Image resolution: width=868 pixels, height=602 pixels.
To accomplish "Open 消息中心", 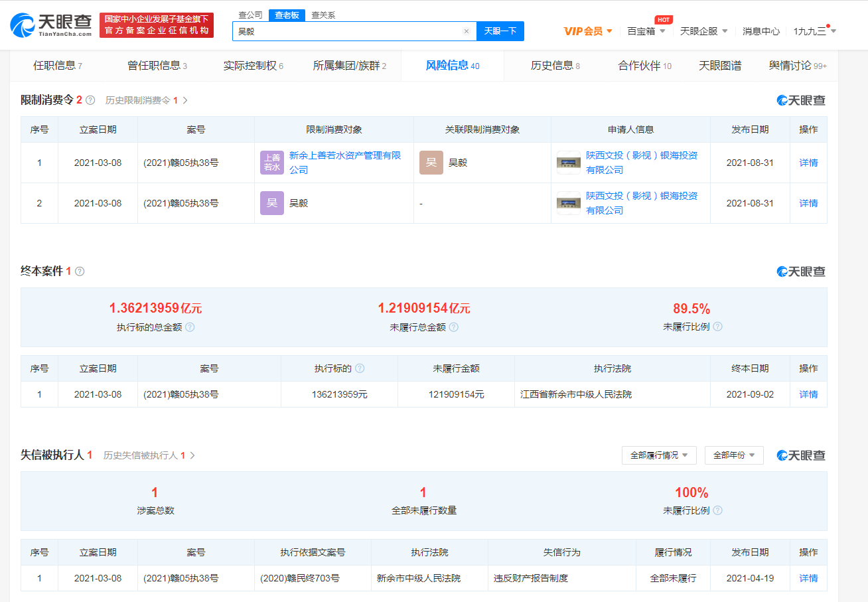I will [x=761, y=31].
